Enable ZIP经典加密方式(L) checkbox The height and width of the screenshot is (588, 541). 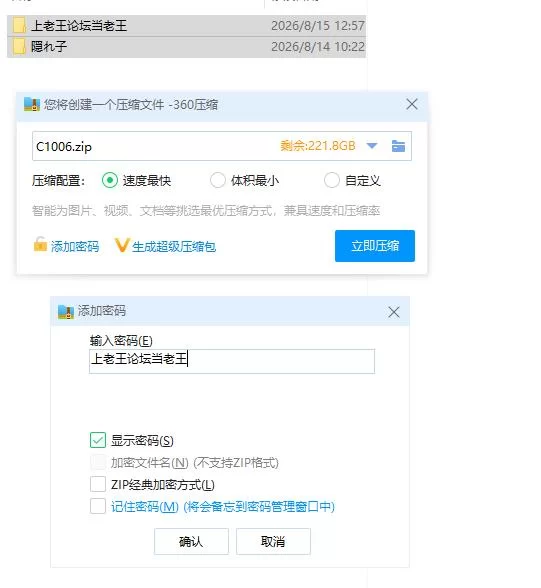click(98, 484)
